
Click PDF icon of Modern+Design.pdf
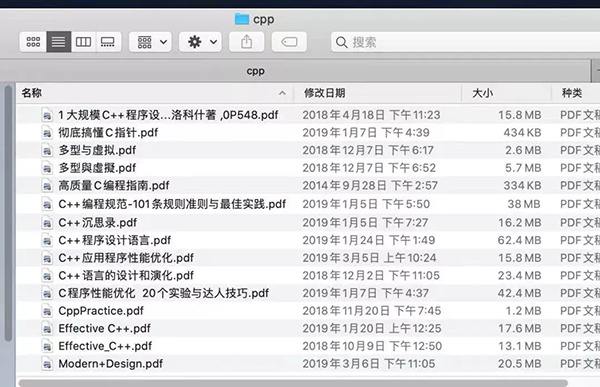[47, 364]
